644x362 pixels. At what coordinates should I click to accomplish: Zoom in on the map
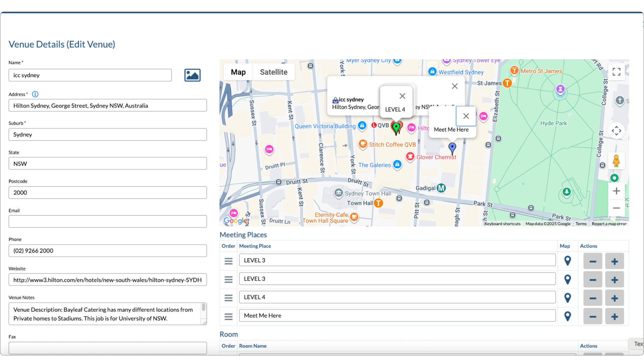pos(616,191)
